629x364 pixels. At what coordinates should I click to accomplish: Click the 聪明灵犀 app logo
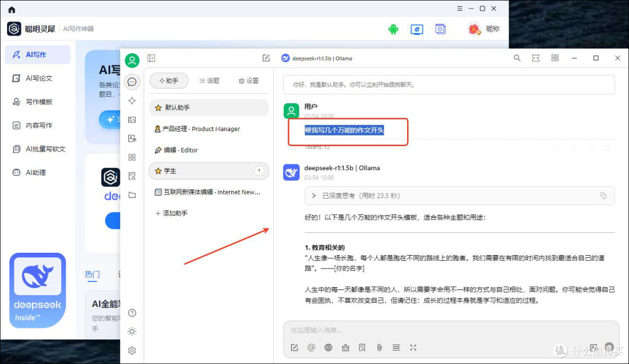pos(14,29)
